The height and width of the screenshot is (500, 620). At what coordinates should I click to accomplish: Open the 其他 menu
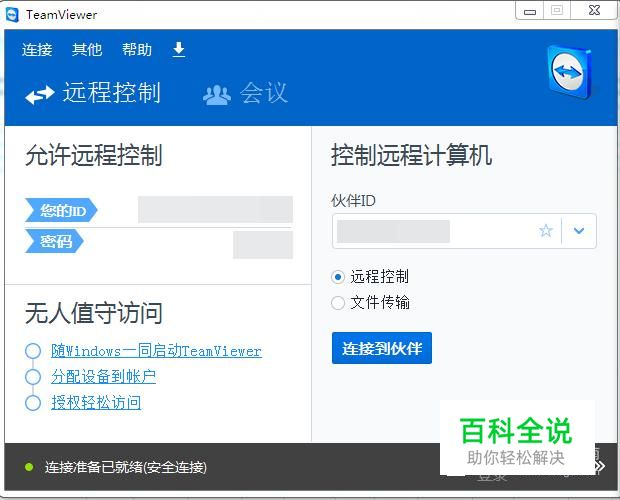tap(87, 50)
